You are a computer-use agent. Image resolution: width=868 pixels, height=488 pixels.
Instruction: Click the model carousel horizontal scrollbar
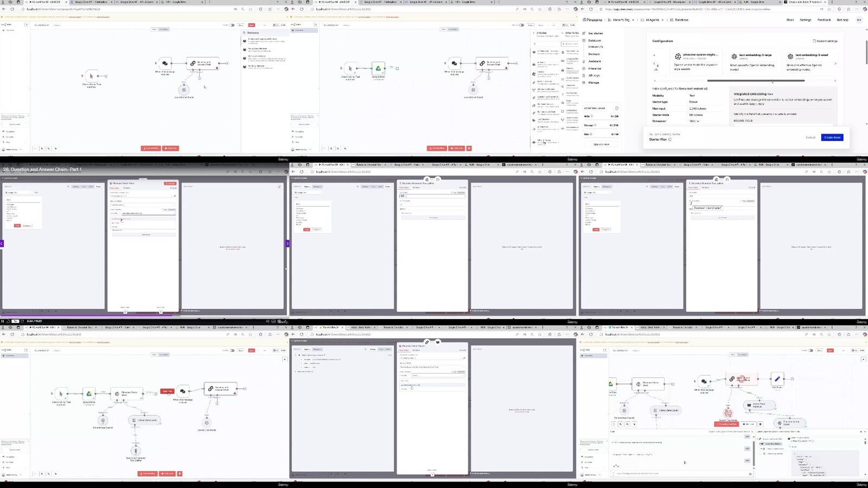coord(756,81)
